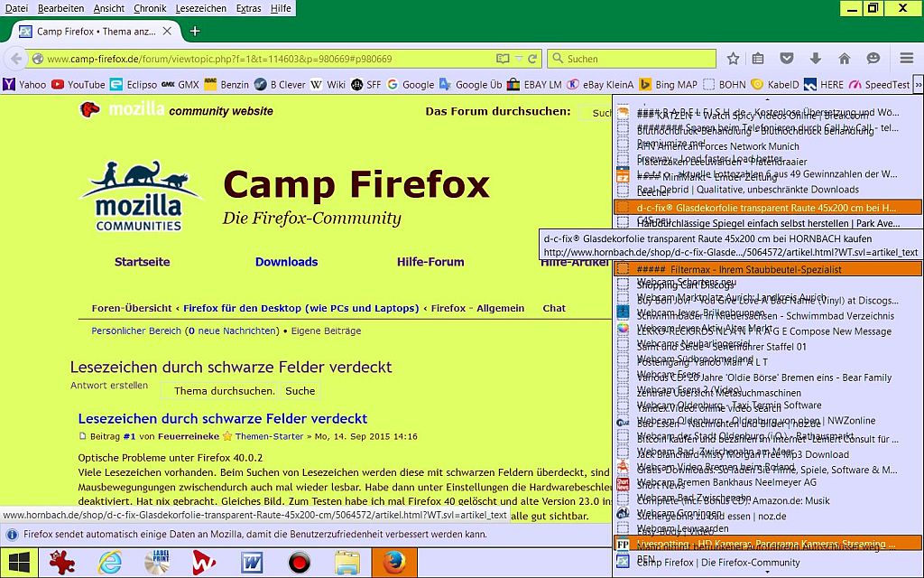Show bookmarks list toolbar icon
Viewport: 924px width, 578px height.
pos(758,59)
